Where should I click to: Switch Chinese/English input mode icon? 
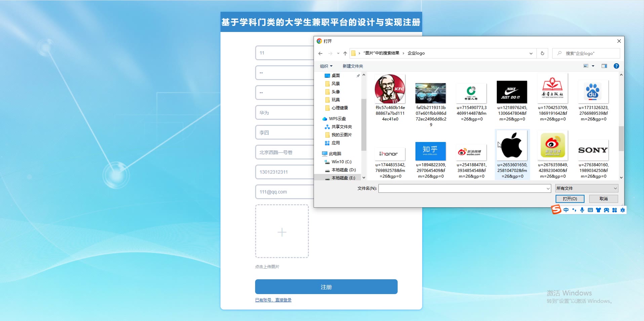(566, 210)
